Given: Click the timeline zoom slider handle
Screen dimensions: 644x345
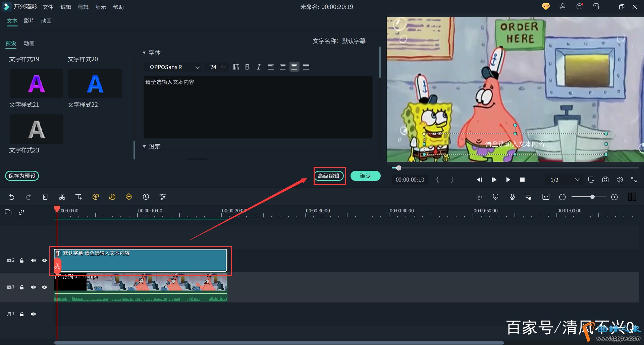Looking at the screenshot, I should coord(592,197).
